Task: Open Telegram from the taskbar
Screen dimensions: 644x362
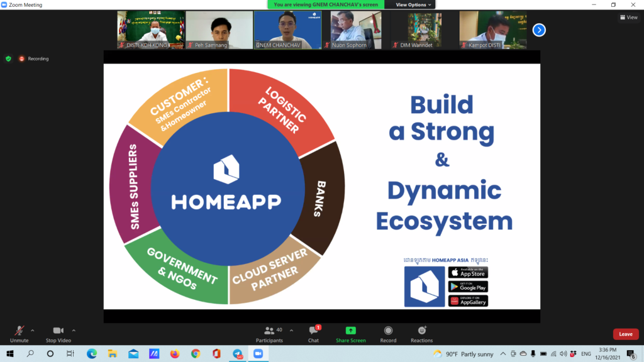Action: (x=237, y=354)
